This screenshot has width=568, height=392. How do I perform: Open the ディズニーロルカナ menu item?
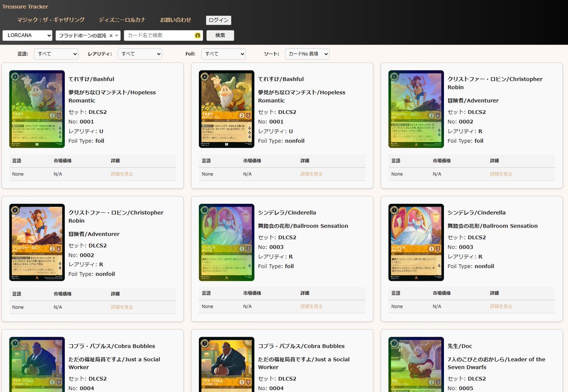(122, 20)
